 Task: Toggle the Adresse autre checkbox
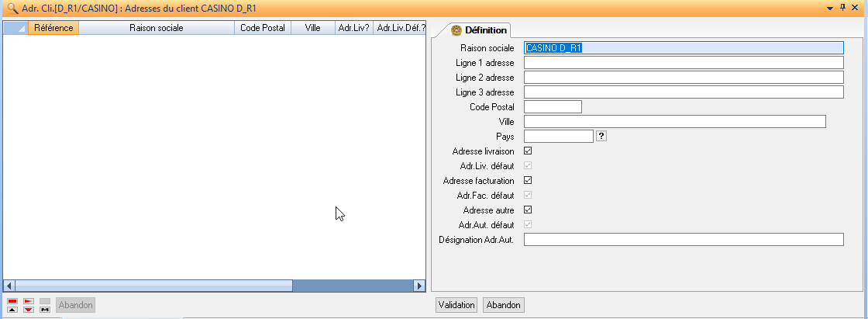pos(528,210)
